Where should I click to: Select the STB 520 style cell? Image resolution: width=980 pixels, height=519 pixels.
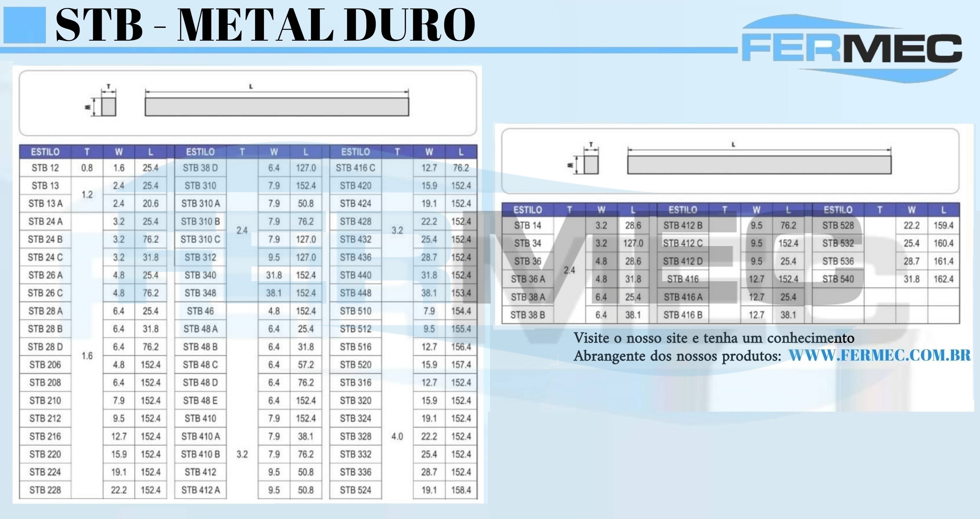point(356,365)
